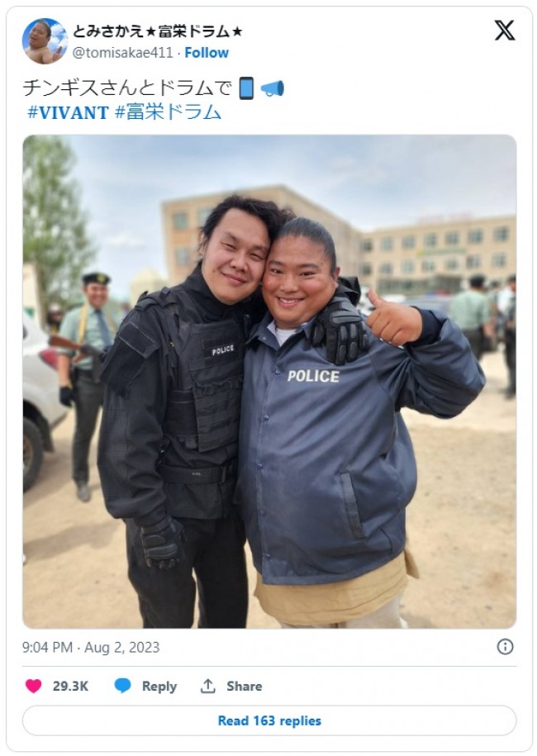Click the share upload arrow icon
This screenshot has height=756, width=537.
[x=207, y=686]
